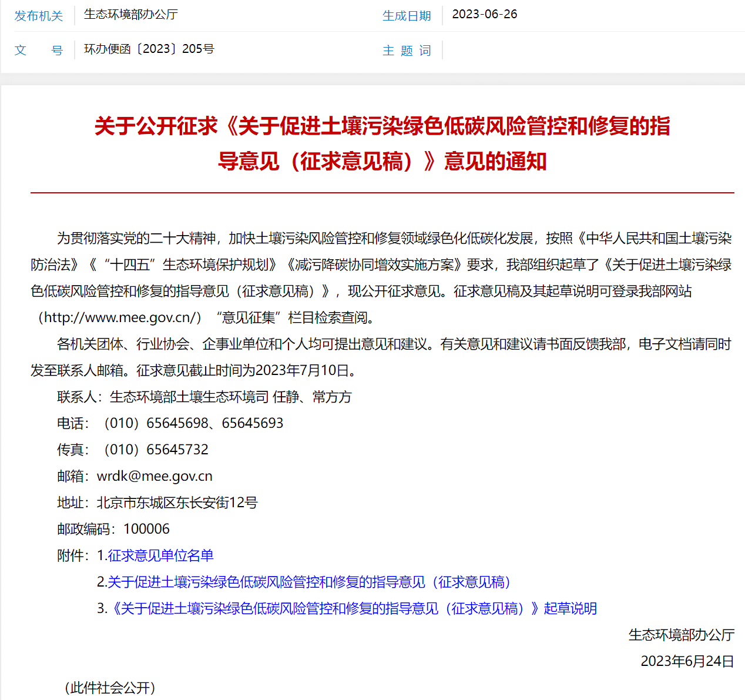
Task: Click the signing date 2023年6月24日
Action: pyautogui.click(x=687, y=661)
